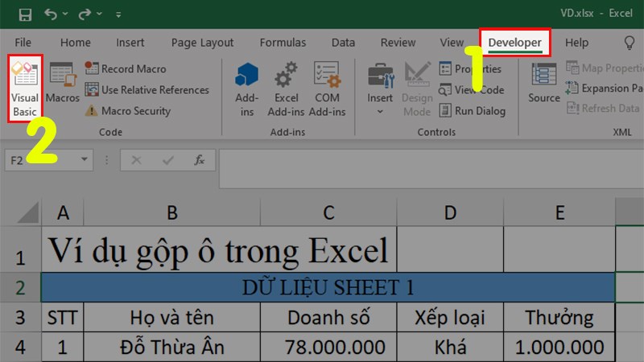Switch to the Page Layout tab
Screen dimensions: 644x362
tap(202, 43)
